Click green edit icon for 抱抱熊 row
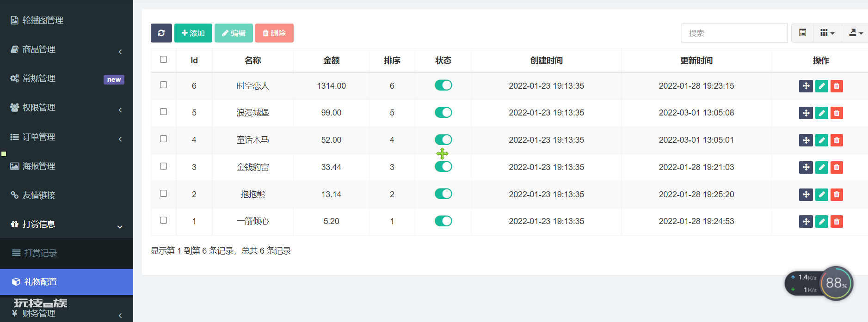The image size is (868, 322). click(x=821, y=194)
